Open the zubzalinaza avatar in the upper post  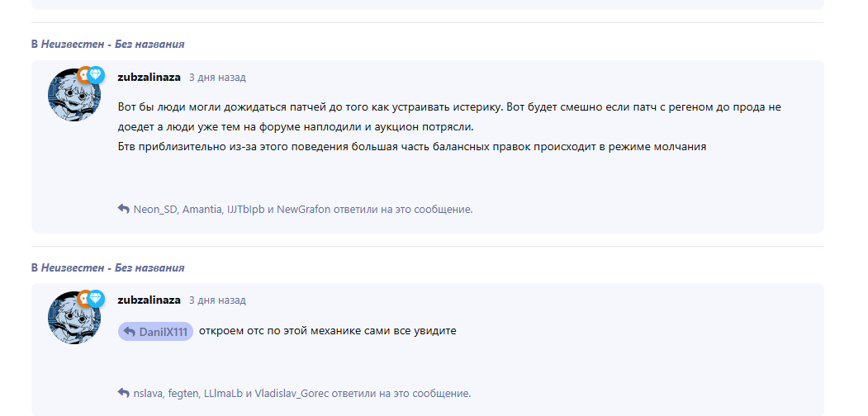point(74,96)
